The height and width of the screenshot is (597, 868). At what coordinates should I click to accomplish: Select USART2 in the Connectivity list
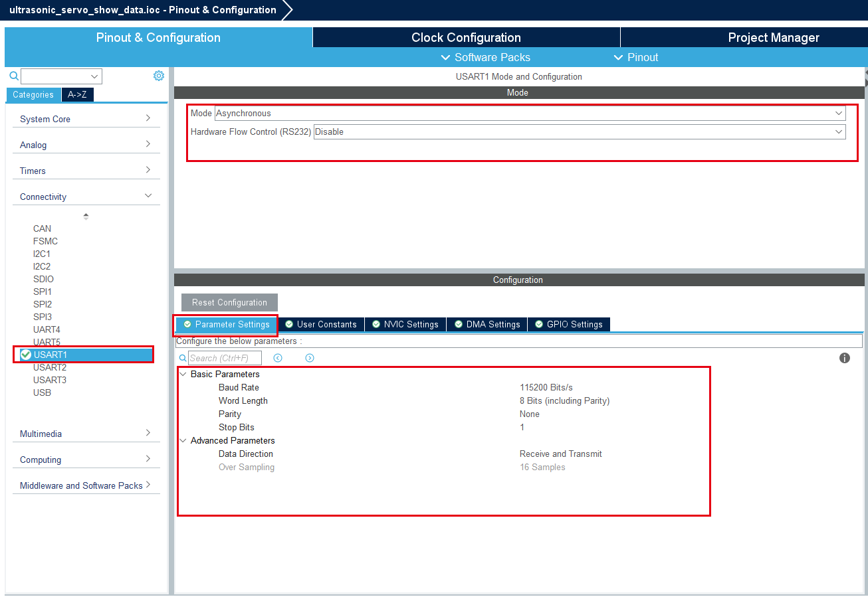tap(50, 367)
